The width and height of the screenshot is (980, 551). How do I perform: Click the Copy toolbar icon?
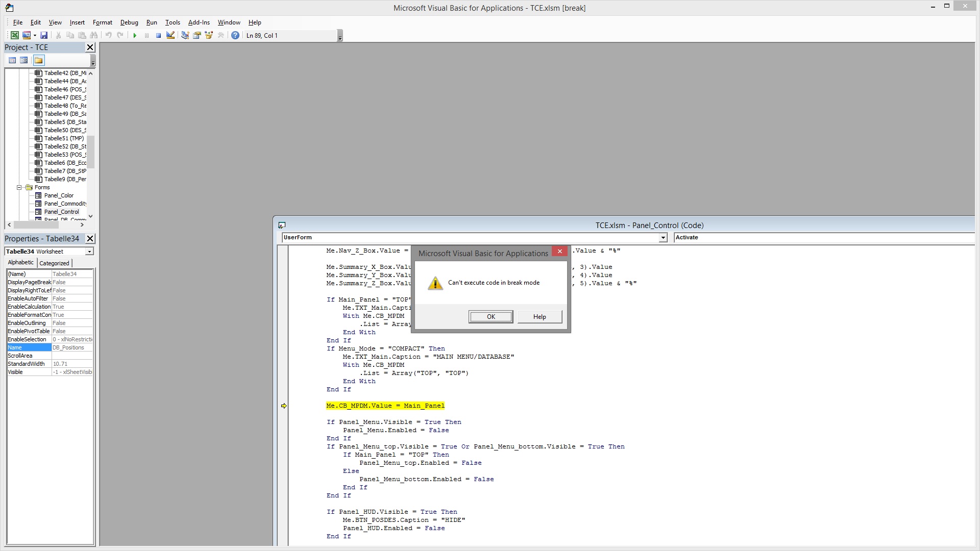(x=70, y=35)
